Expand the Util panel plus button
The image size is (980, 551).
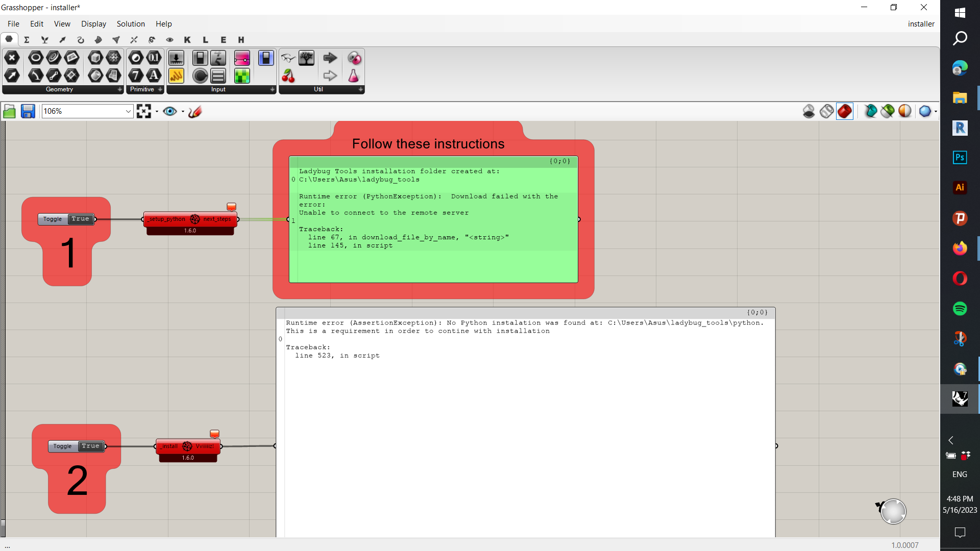(360, 89)
